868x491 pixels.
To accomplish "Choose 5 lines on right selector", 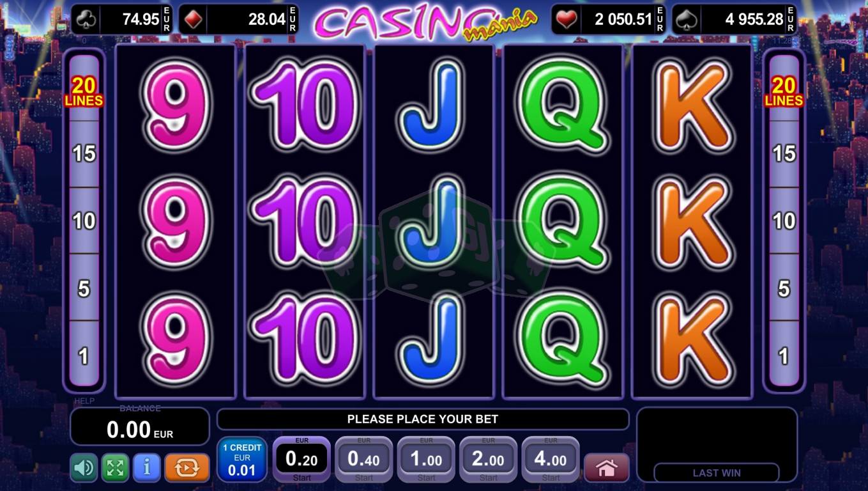I will click(x=784, y=288).
